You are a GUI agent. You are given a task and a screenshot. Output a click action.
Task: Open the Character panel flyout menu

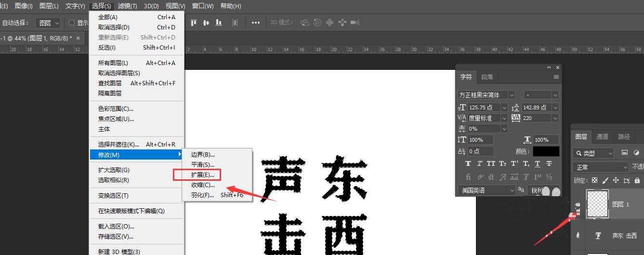[x=556, y=77]
